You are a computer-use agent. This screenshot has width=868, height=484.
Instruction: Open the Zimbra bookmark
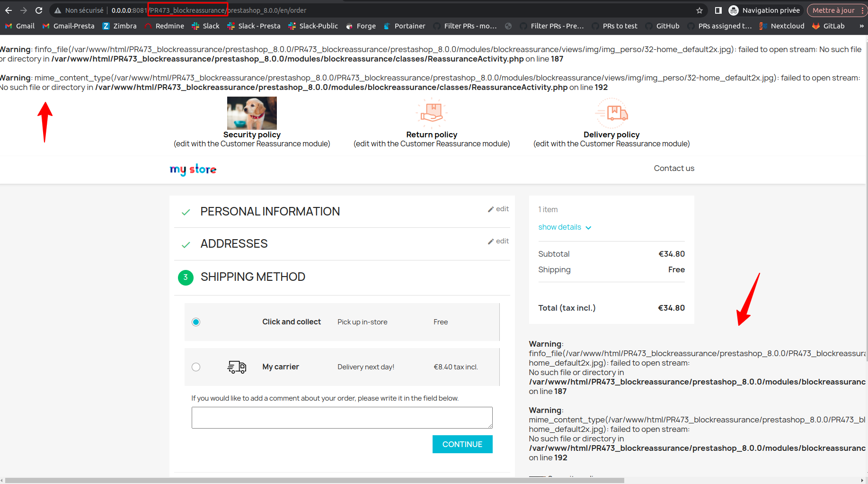[x=119, y=26]
